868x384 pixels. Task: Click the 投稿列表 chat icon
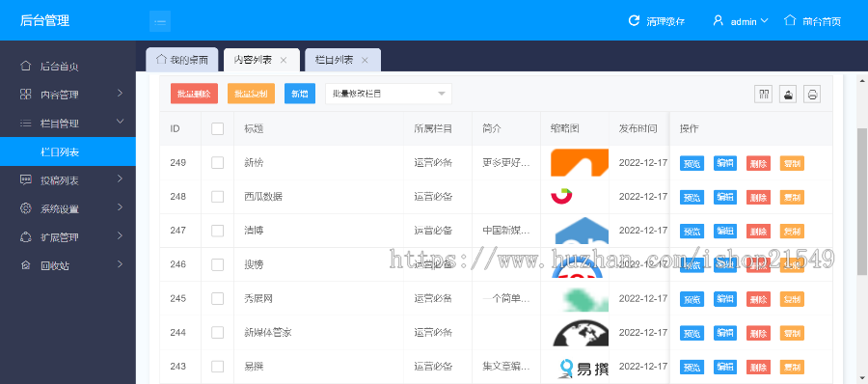(25, 179)
